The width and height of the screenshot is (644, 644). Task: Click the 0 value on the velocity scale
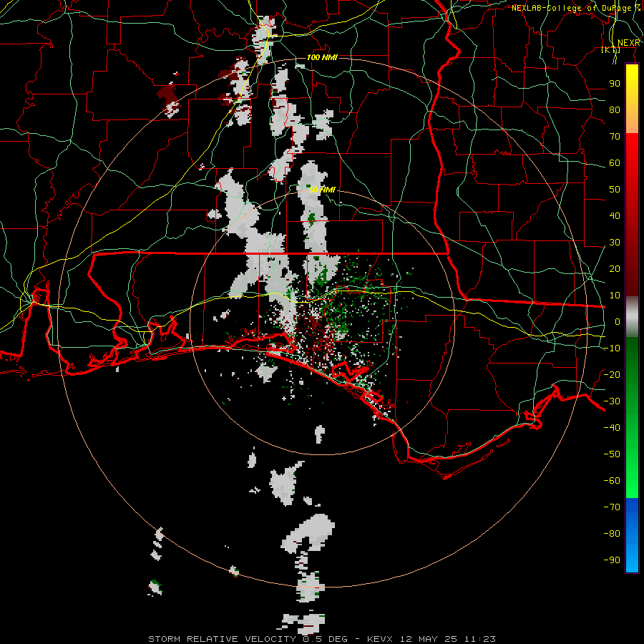pyautogui.click(x=618, y=322)
